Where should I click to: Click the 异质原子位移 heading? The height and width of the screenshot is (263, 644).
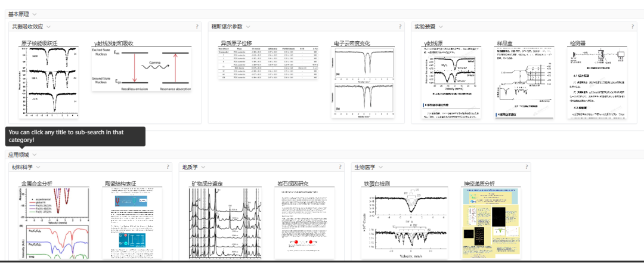(237, 43)
